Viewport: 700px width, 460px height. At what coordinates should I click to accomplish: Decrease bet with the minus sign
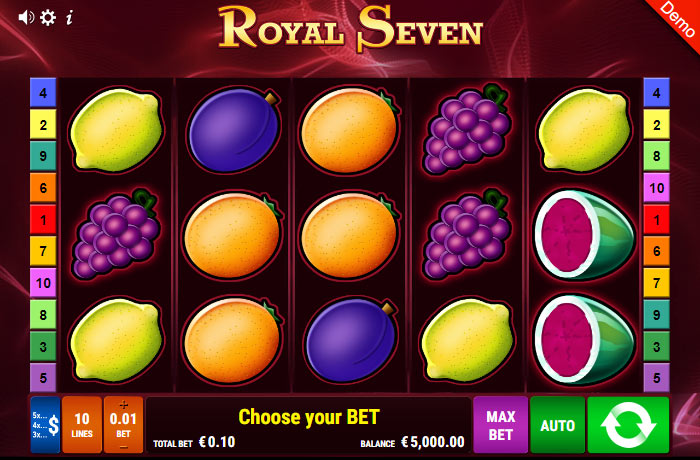pos(124,447)
